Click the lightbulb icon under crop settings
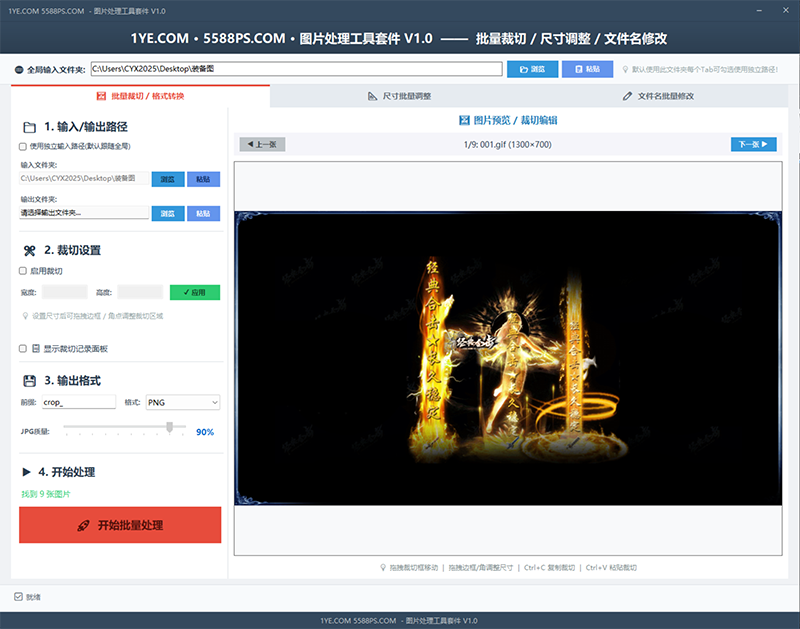Screen dimensions: 800x629 [x=25, y=316]
